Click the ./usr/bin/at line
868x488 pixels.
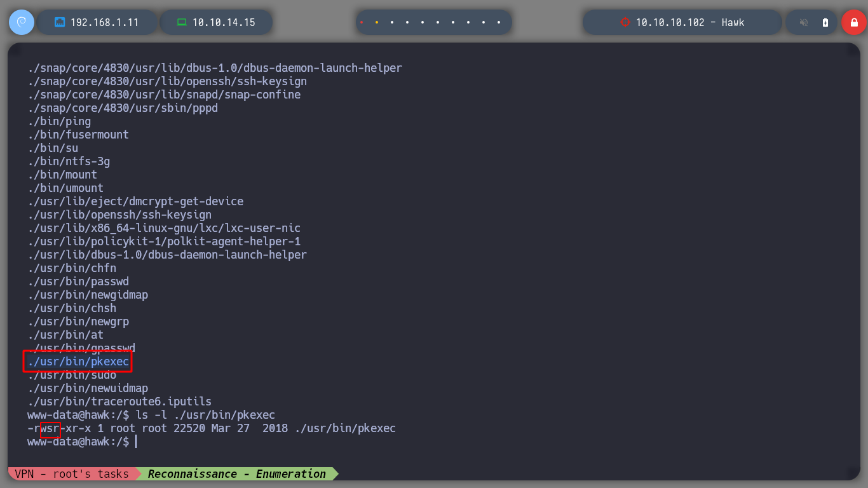65,335
